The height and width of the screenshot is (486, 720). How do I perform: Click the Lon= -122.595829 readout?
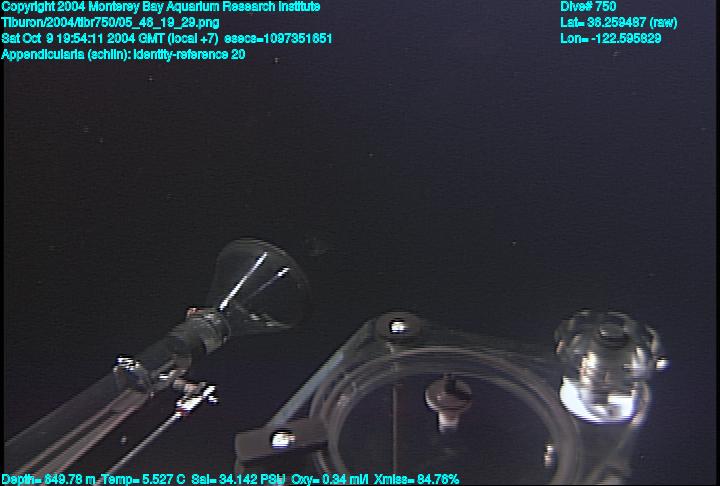coord(610,39)
